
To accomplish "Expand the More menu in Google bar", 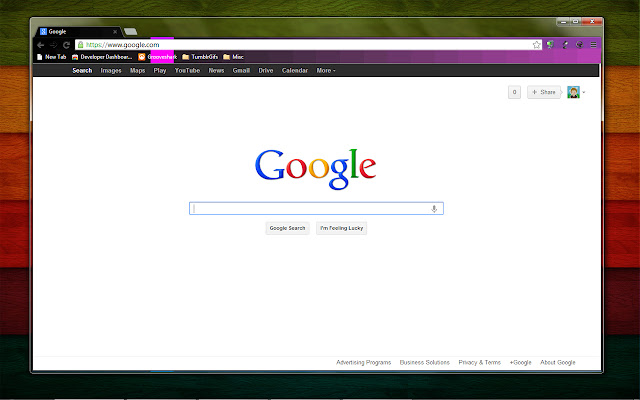I will [326, 71].
